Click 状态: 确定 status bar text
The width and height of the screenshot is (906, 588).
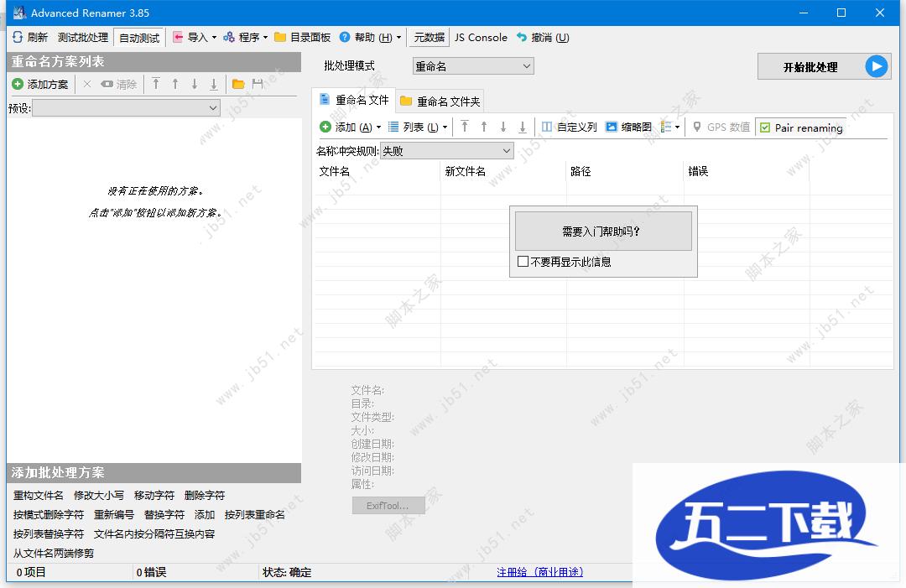[287, 572]
